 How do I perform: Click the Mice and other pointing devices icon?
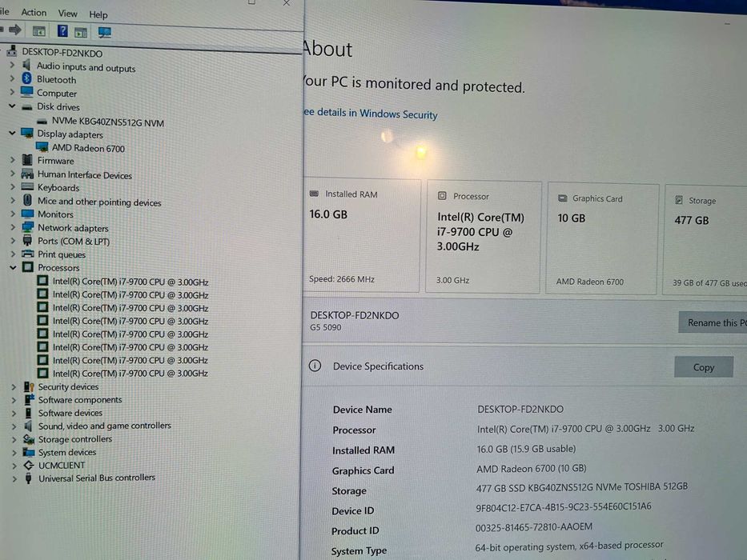click(x=28, y=200)
